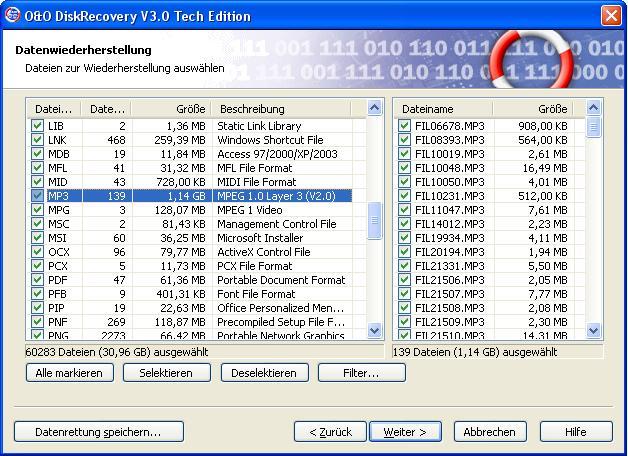The width and height of the screenshot is (628, 456).
Task: Uncheck the FIL10048.MP3 file checkbox
Action: click(x=404, y=168)
